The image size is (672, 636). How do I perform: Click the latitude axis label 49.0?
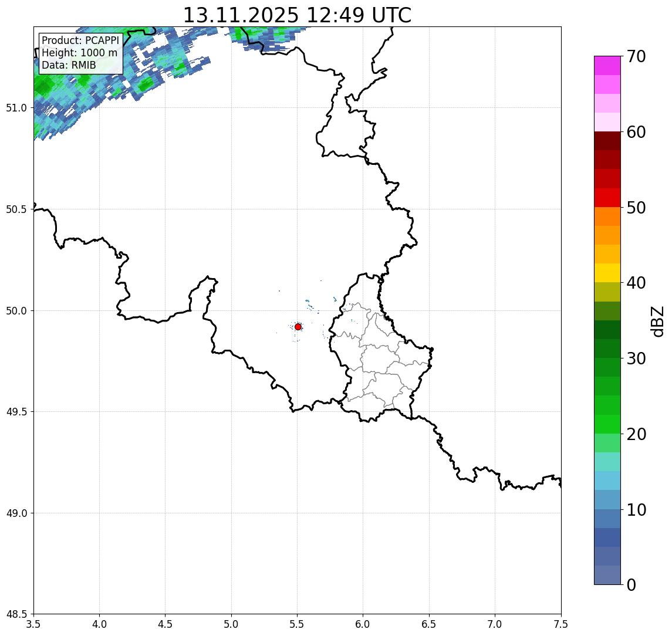[x=16, y=513]
